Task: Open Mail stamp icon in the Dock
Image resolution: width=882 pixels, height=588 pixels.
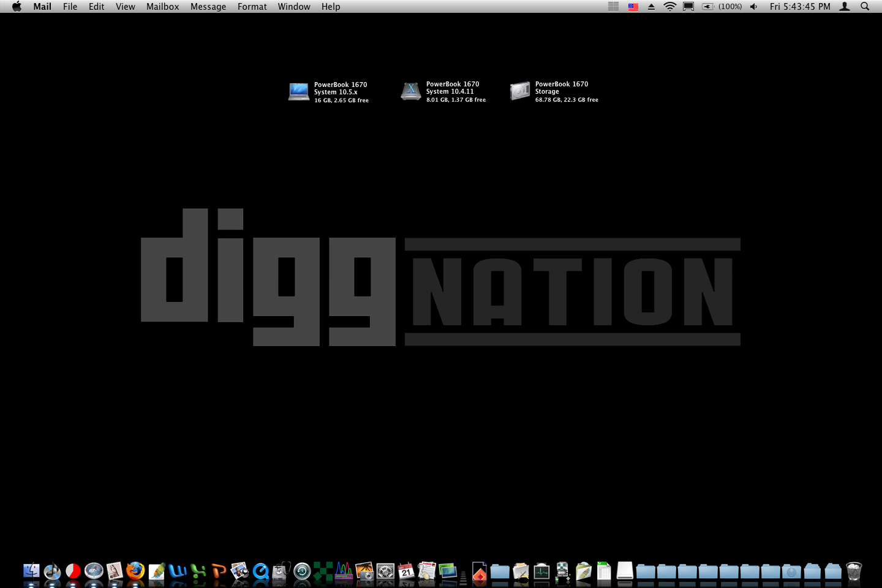Action: [x=115, y=571]
